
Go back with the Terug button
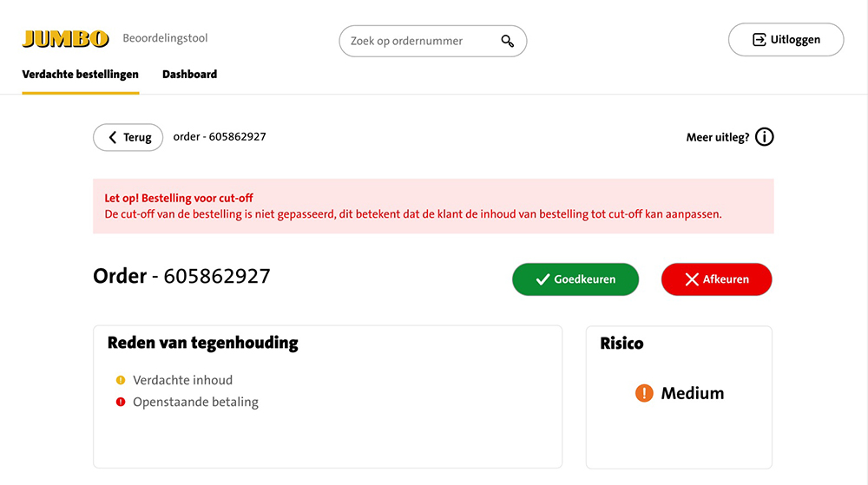coord(128,137)
